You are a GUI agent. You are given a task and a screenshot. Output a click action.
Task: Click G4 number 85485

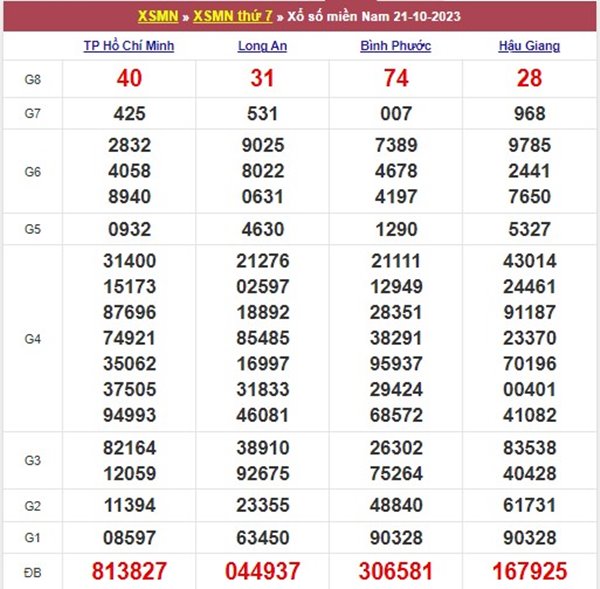tap(263, 338)
